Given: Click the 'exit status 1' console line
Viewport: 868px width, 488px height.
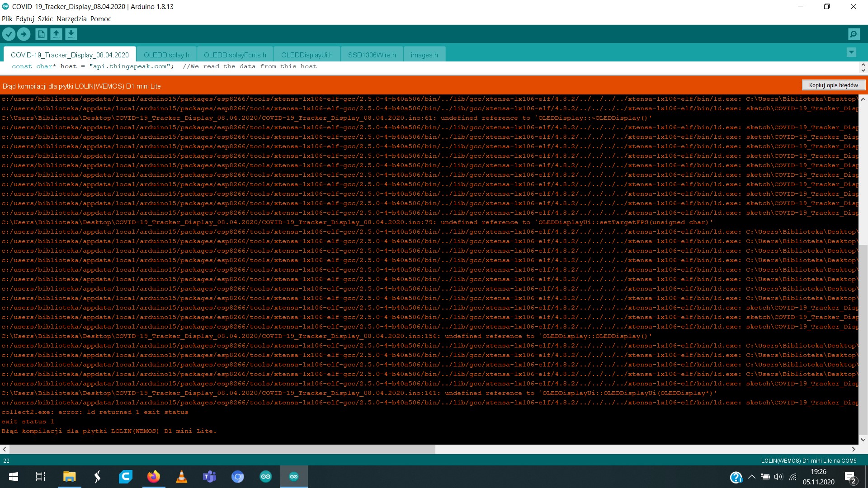Looking at the screenshot, I should point(28,422).
